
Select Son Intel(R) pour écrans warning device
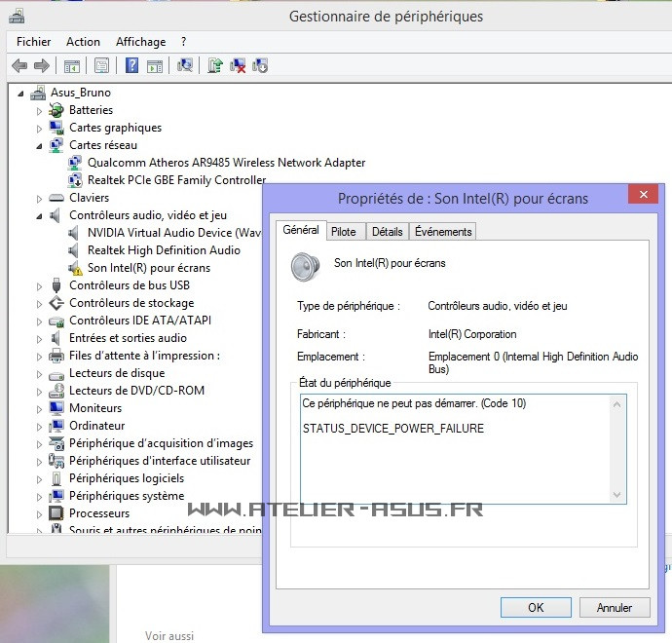[x=148, y=268]
